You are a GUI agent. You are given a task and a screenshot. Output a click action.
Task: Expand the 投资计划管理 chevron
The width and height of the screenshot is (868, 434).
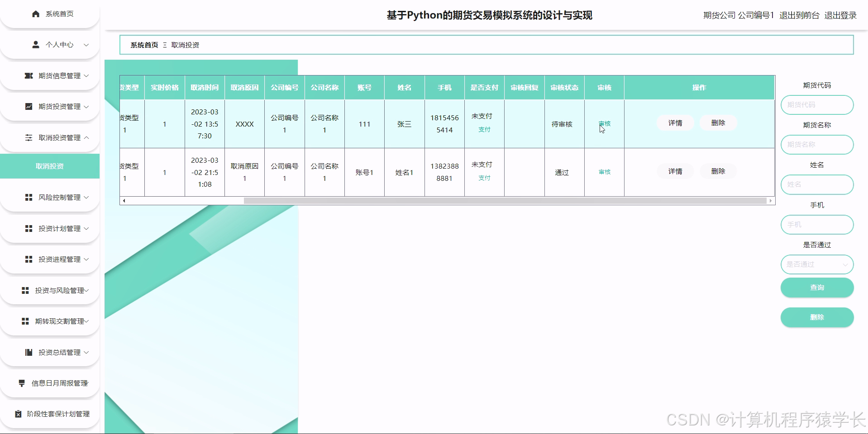[x=86, y=228]
